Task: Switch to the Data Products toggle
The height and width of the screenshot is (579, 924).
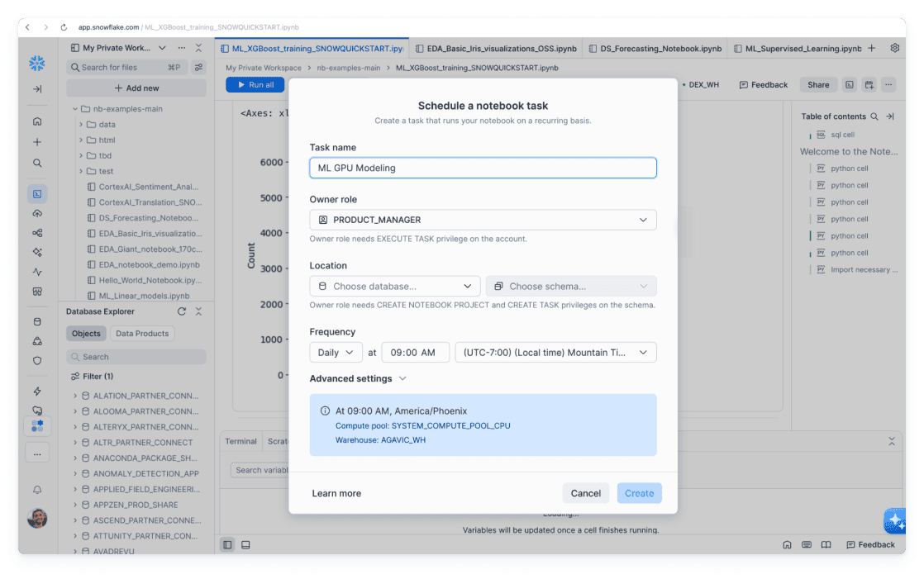Action: point(142,334)
